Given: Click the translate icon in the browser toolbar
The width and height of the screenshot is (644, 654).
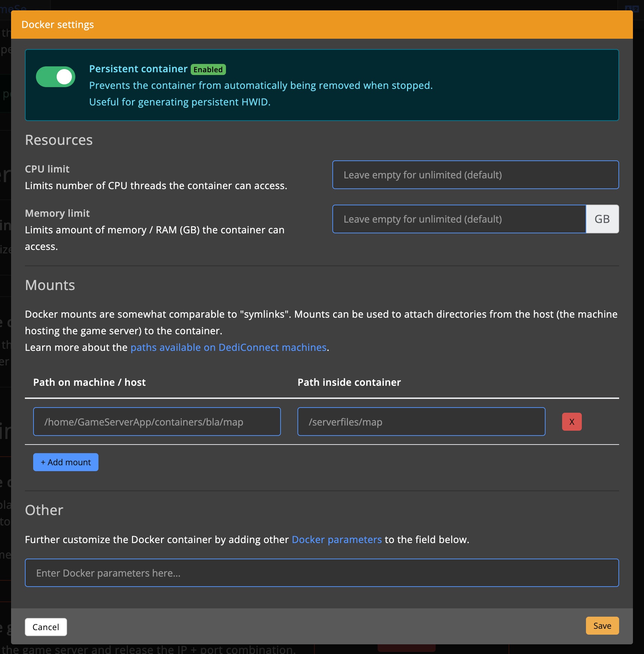Looking at the screenshot, I should 628,9.
